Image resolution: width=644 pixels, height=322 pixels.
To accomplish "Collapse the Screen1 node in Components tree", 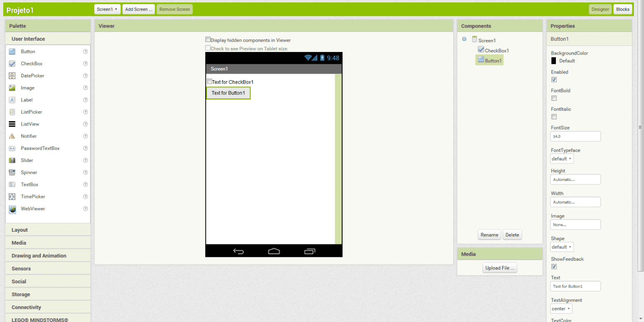I will pyautogui.click(x=464, y=39).
